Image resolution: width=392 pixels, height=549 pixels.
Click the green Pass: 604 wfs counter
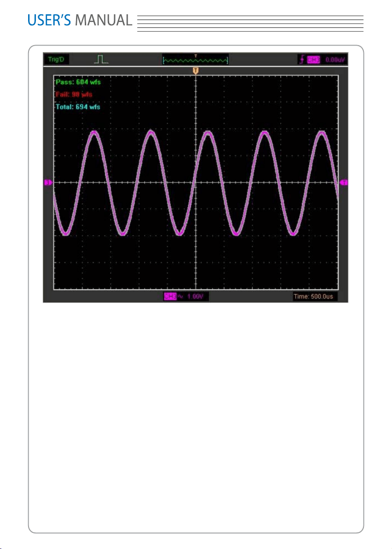click(x=78, y=82)
